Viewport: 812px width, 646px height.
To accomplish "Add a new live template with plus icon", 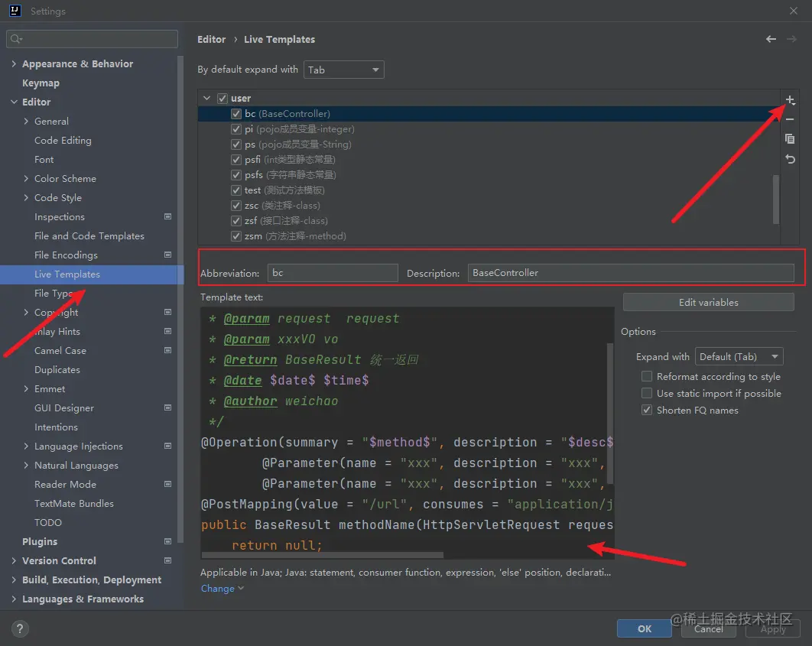I will (x=790, y=99).
